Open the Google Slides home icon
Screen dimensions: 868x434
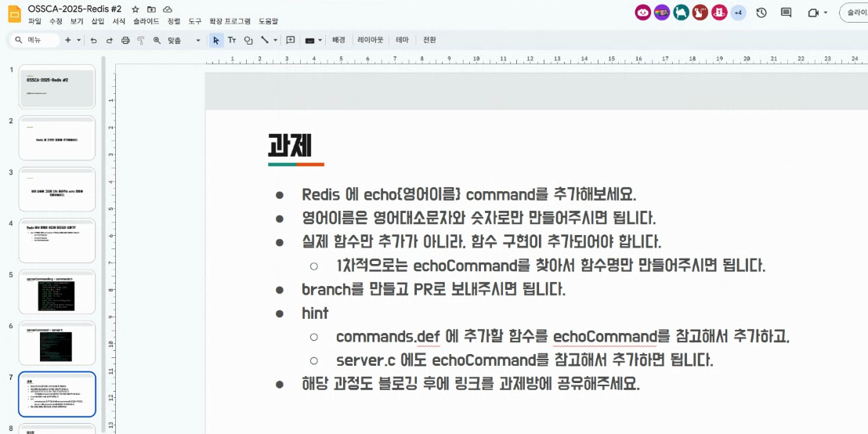point(14,14)
